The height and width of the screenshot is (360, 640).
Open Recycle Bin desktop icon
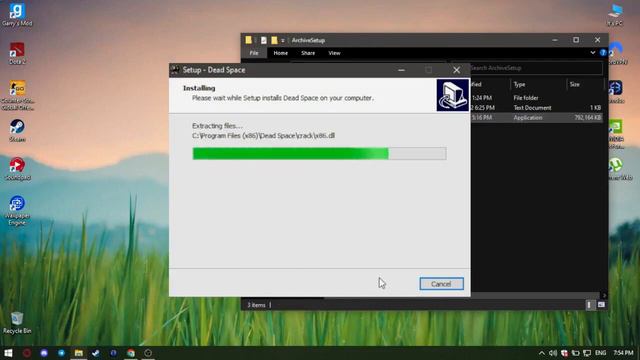click(17, 323)
